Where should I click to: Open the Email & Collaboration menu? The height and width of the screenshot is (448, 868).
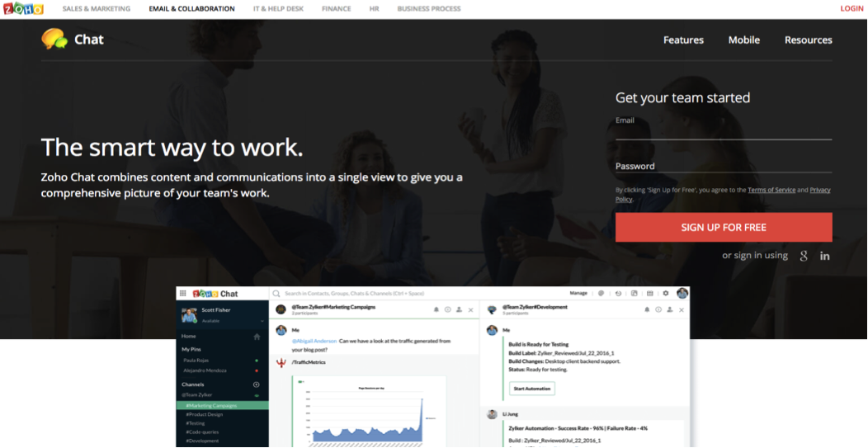pyautogui.click(x=191, y=9)
